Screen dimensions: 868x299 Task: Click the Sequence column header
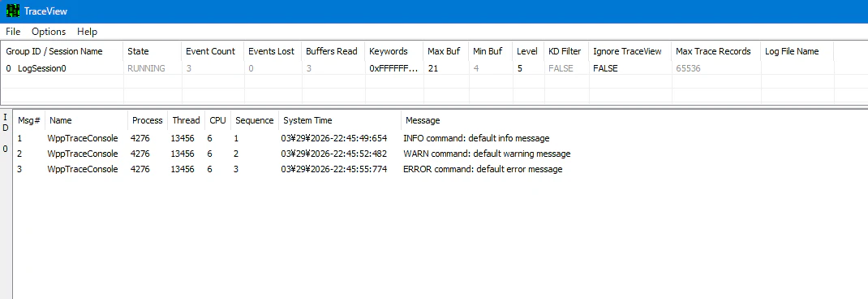254,119
